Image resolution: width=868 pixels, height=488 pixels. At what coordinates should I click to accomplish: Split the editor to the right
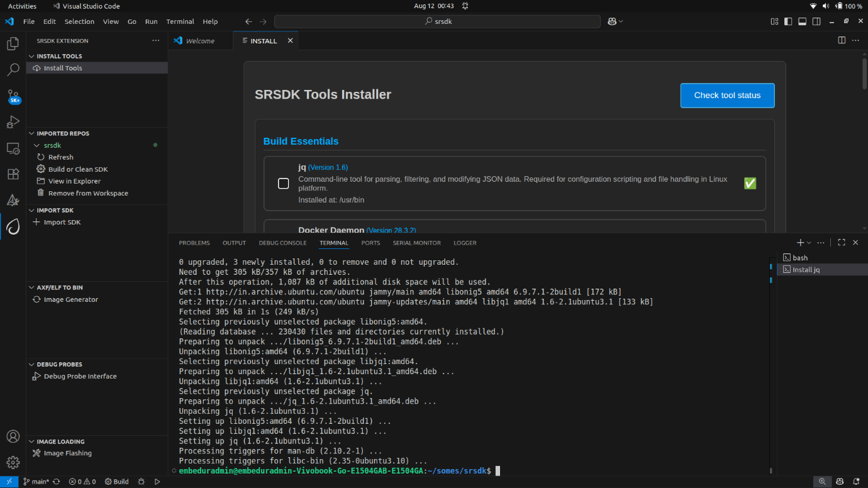tap(842, 40)
